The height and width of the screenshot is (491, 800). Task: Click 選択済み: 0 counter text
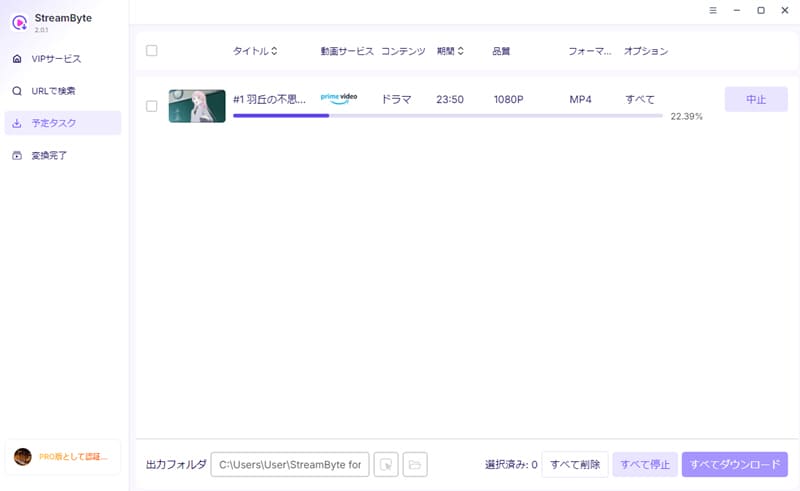point(511,464)
